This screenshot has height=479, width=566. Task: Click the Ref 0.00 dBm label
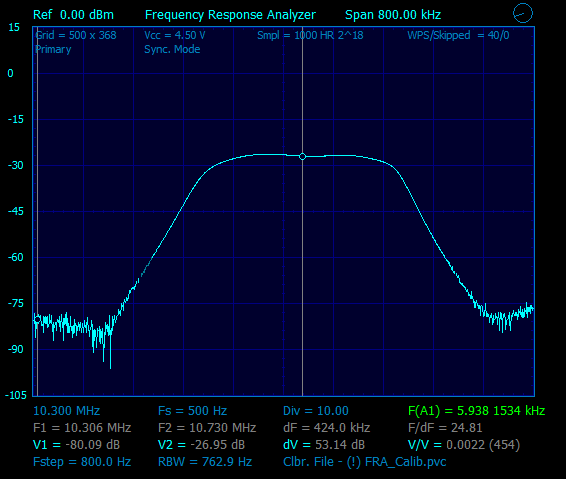pos(73,15)
